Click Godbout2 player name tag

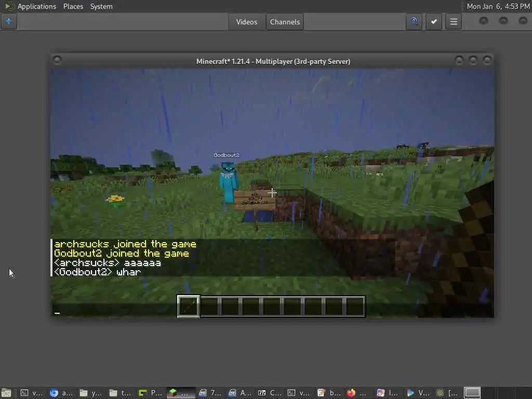pos(227,155)
